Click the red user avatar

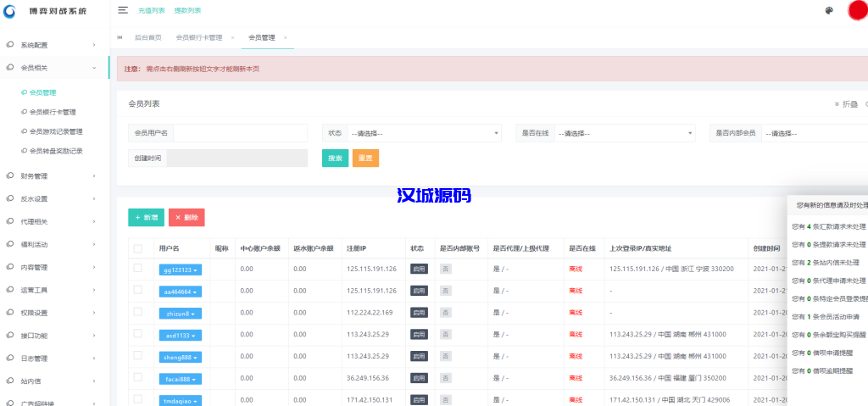858,10
